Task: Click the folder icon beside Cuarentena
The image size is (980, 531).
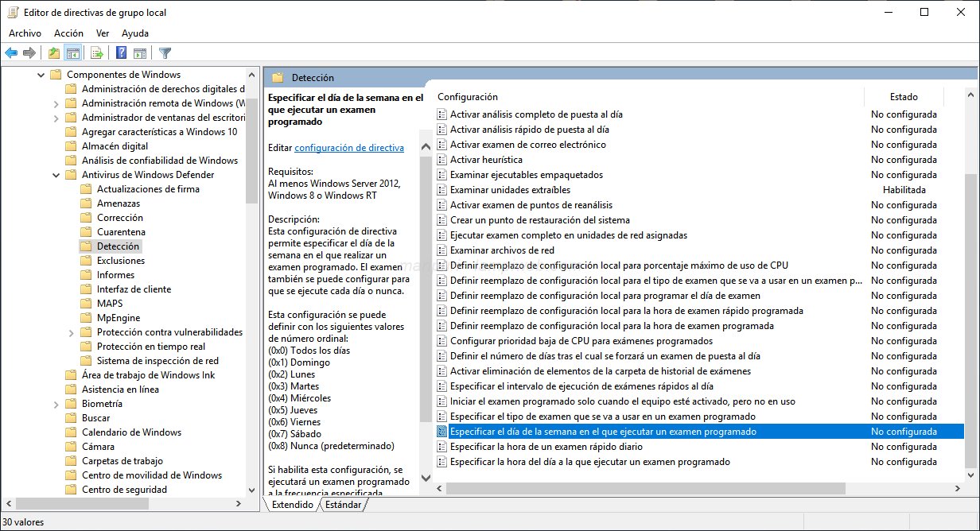Action: tap(86, 232)
